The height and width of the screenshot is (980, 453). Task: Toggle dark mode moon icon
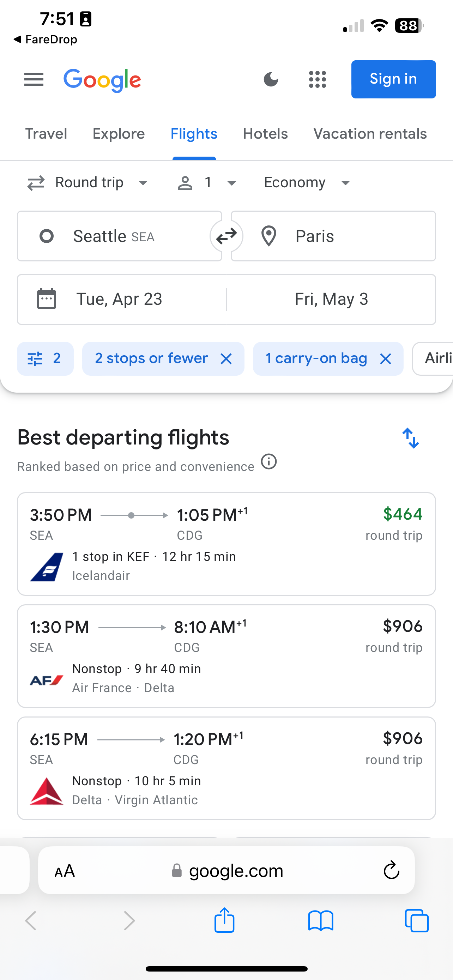271,79
